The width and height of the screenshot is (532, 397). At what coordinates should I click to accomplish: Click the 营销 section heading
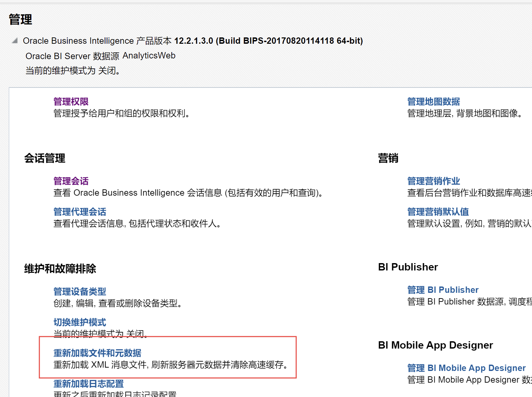click(x=388, y=158)
